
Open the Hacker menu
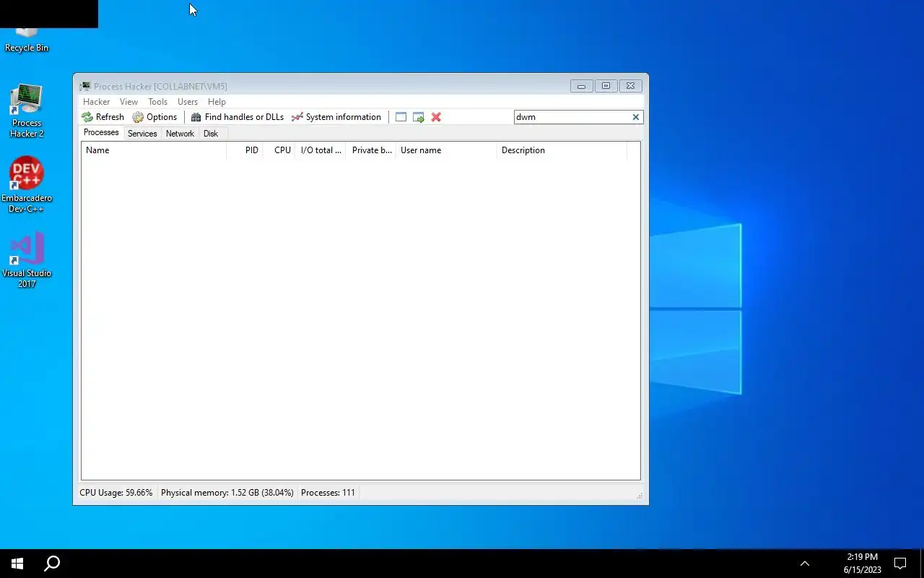coord(96,102)
